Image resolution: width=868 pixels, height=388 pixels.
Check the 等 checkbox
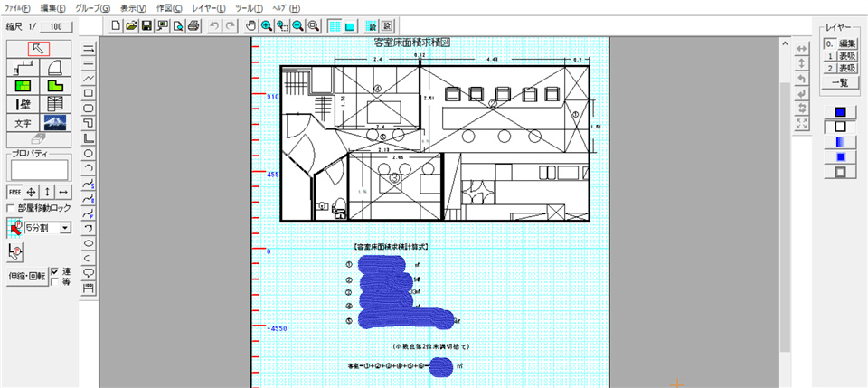(54, 281)
